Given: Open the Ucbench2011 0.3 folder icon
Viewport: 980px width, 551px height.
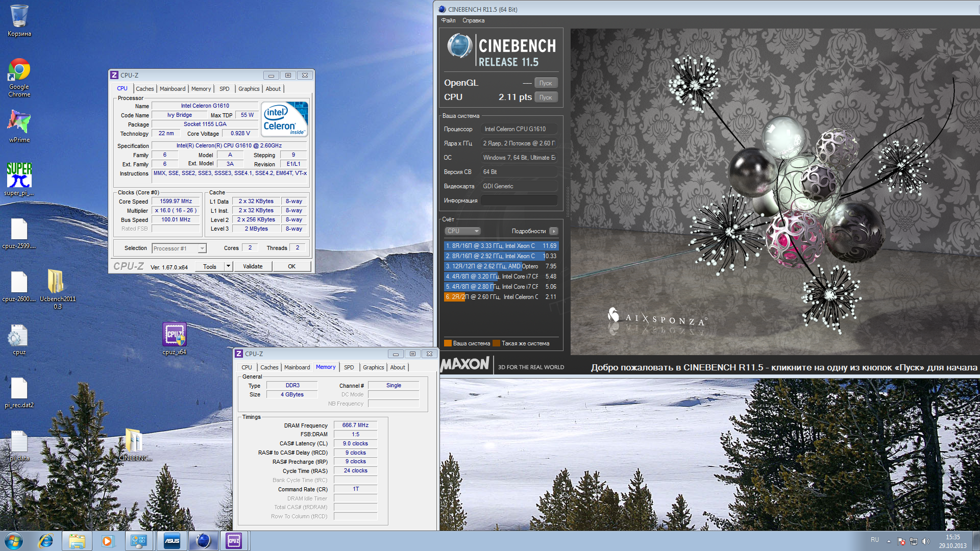Looking at the screenshot, I should 57,289.
